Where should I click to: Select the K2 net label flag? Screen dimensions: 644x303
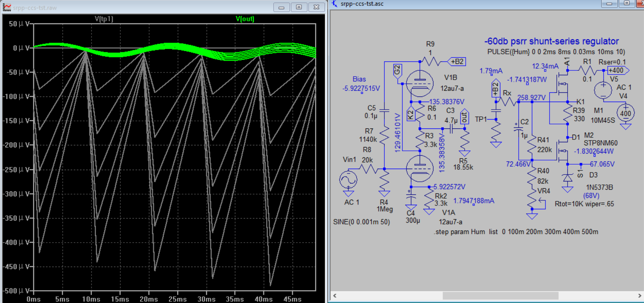pyautogui.click(x=411, y=114)
